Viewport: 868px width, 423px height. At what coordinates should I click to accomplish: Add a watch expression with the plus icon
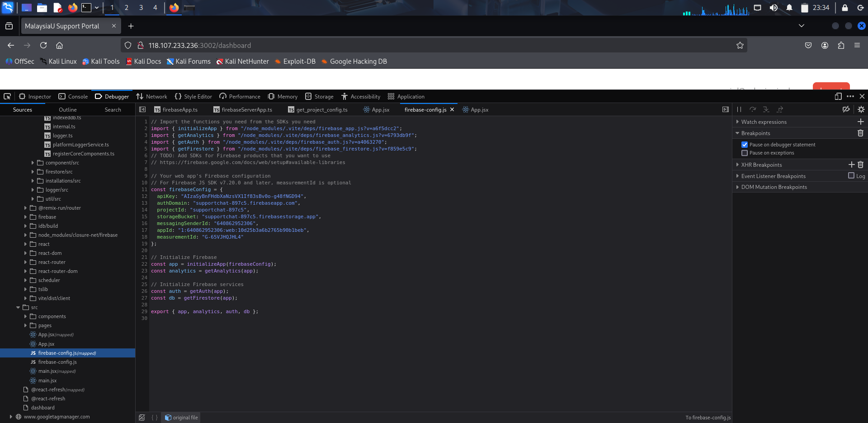pos(860,122)
